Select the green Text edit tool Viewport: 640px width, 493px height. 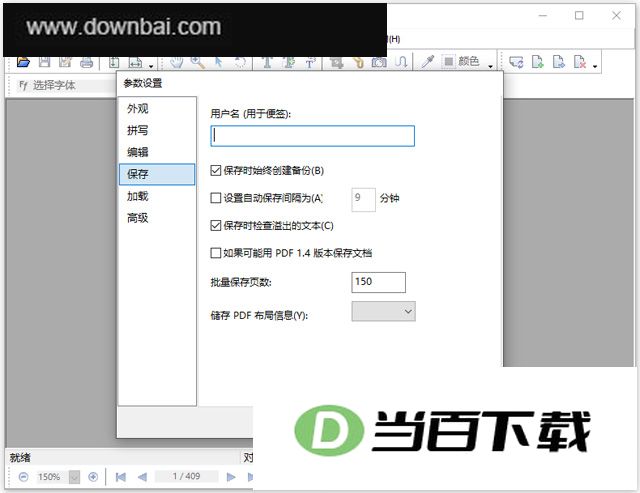pos(289,62)
